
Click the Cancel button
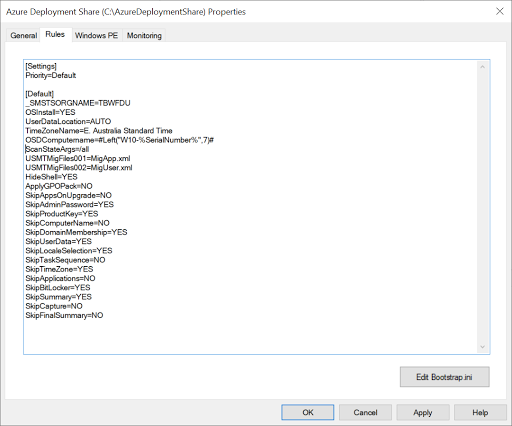click(365, 412)
